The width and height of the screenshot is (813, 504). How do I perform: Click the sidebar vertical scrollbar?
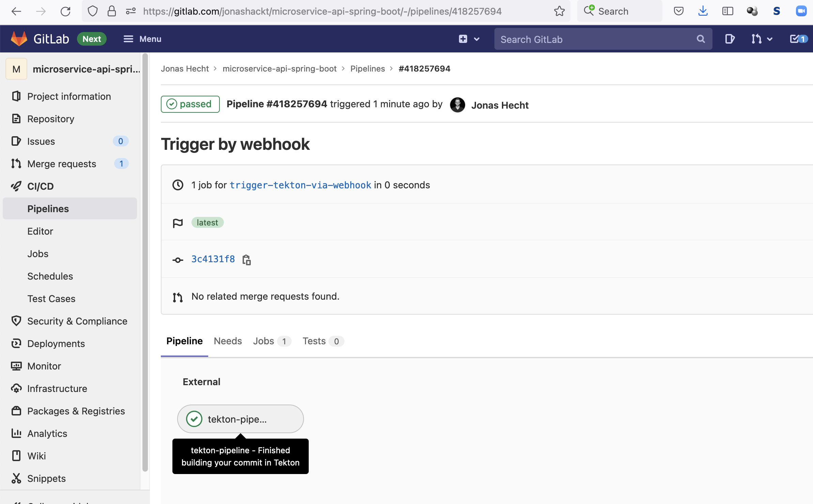tap(145, 262)
